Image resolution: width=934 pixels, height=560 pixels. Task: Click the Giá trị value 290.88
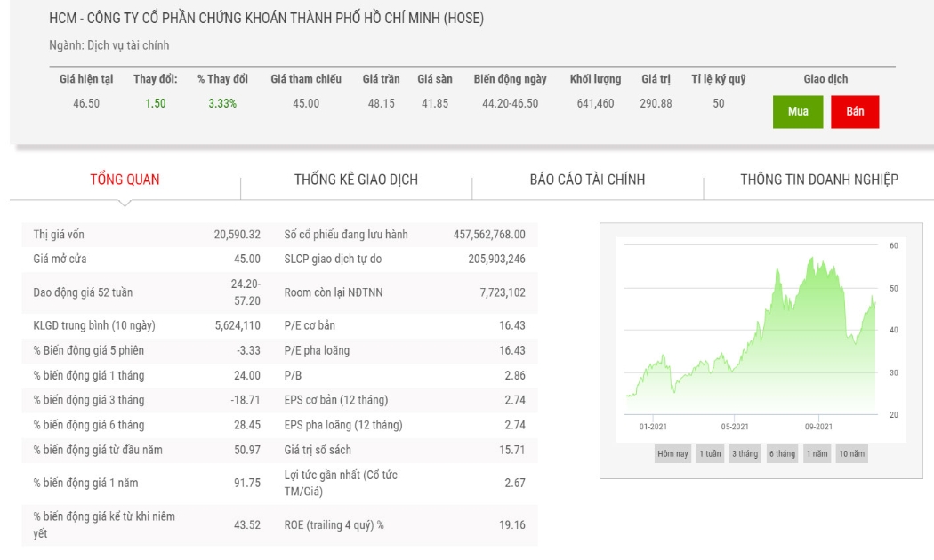pos(656,103)
